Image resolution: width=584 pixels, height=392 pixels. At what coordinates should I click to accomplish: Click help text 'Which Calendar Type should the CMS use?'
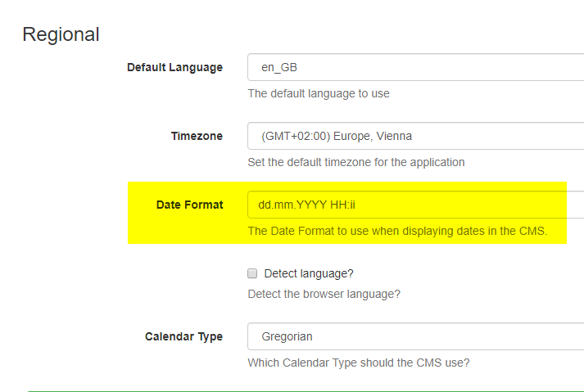click(359, 363)
